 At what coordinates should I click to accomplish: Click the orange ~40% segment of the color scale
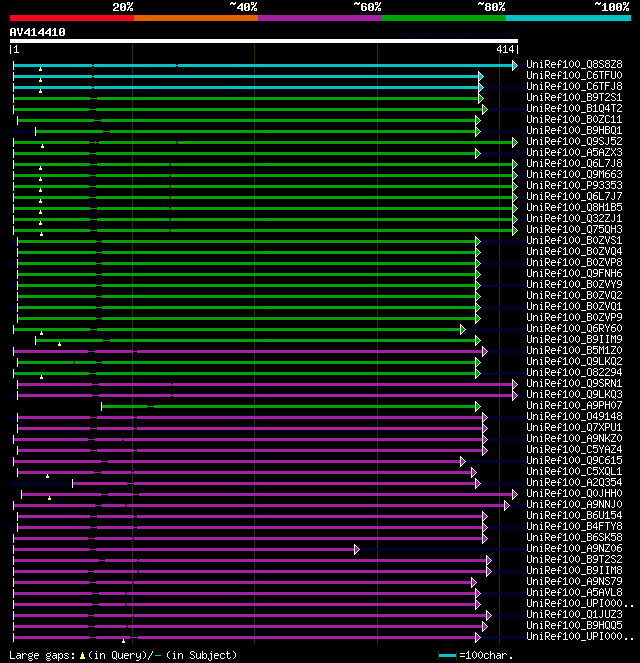pos(196,18)
